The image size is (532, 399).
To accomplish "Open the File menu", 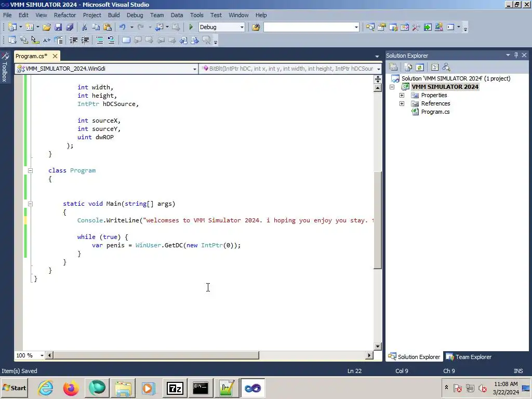I will tap(7, 15).
